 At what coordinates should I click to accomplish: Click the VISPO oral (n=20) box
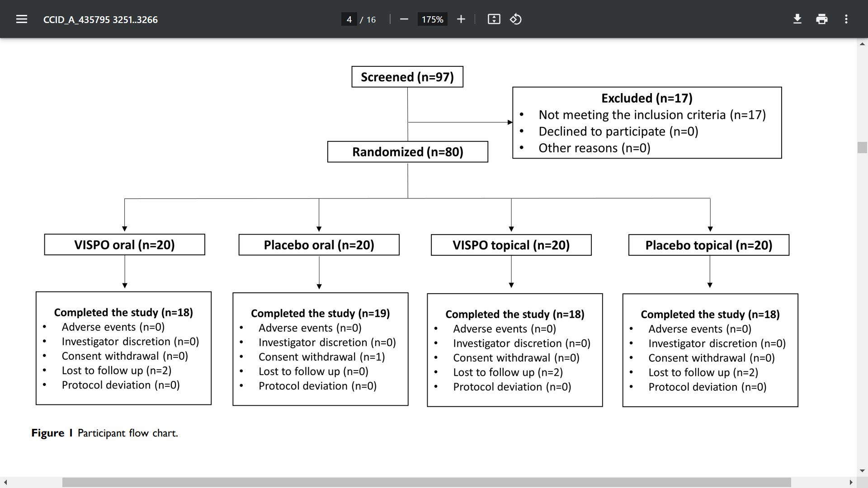(x=124, y=244)
